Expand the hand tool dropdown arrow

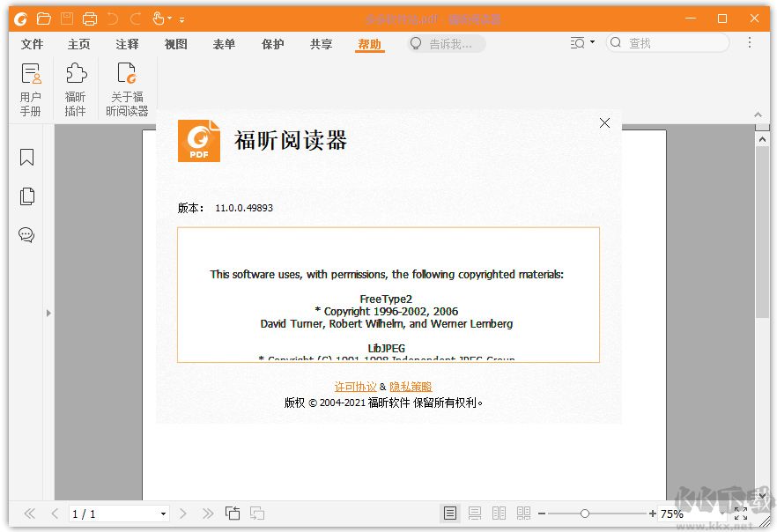pos(169,18)
